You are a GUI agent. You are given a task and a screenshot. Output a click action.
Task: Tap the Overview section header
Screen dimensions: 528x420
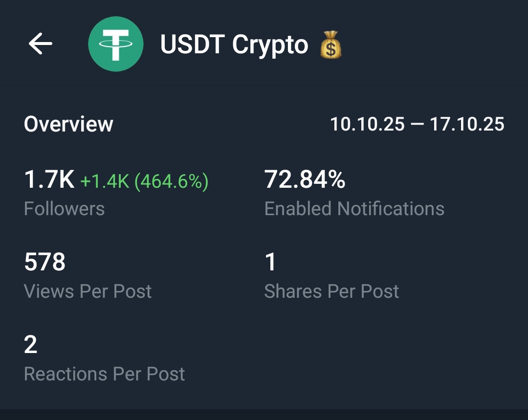[x=69, y=124]
